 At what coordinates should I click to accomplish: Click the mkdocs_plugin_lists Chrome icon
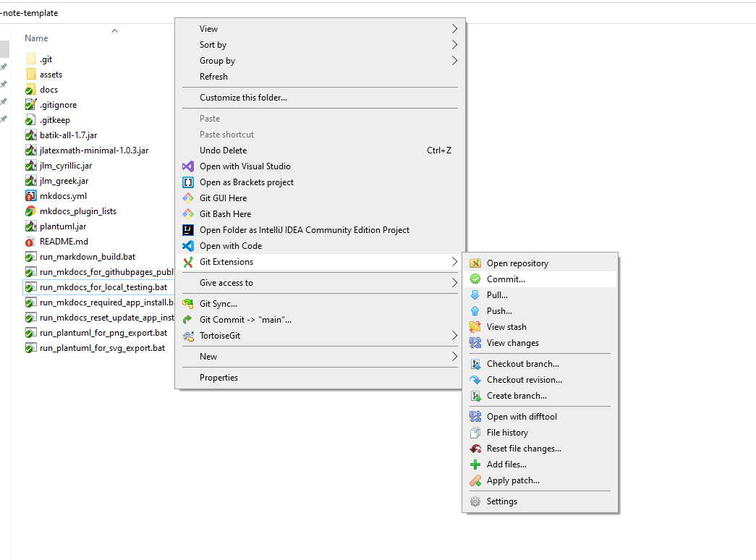(30, 211)
